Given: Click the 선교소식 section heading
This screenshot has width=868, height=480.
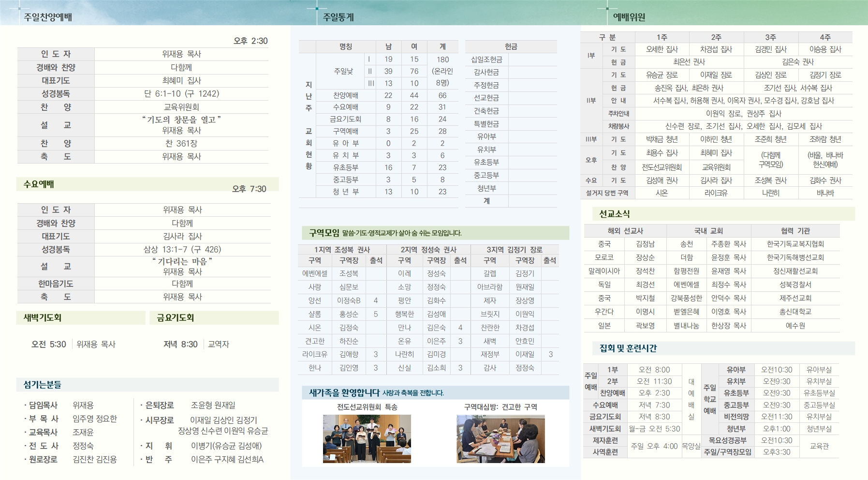Looking at the screenshot, I should pyautogui.click(x=614, y=214).
